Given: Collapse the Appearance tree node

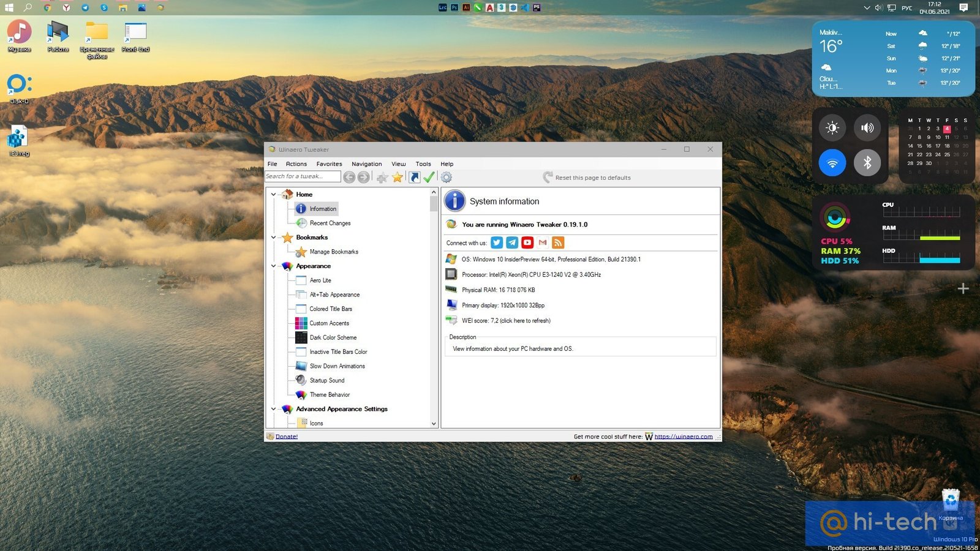Looking at the screenshot, I should [274, 266].
